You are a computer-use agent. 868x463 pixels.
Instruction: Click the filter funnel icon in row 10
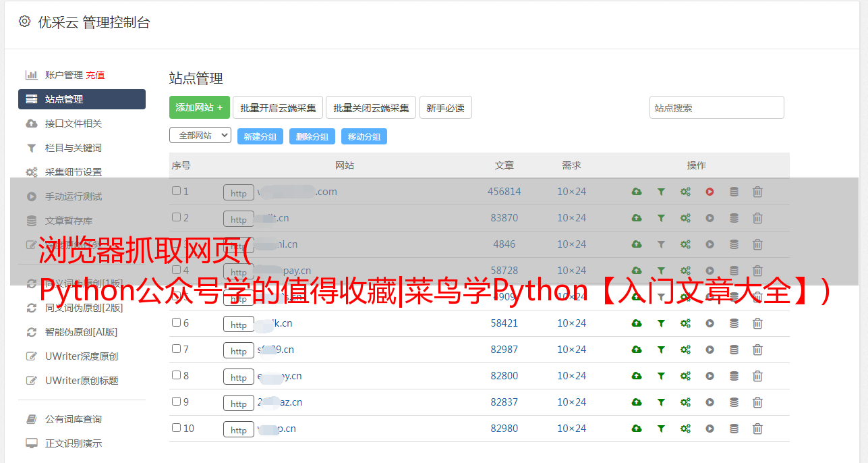pyautogui.click(x=661, y=429)
